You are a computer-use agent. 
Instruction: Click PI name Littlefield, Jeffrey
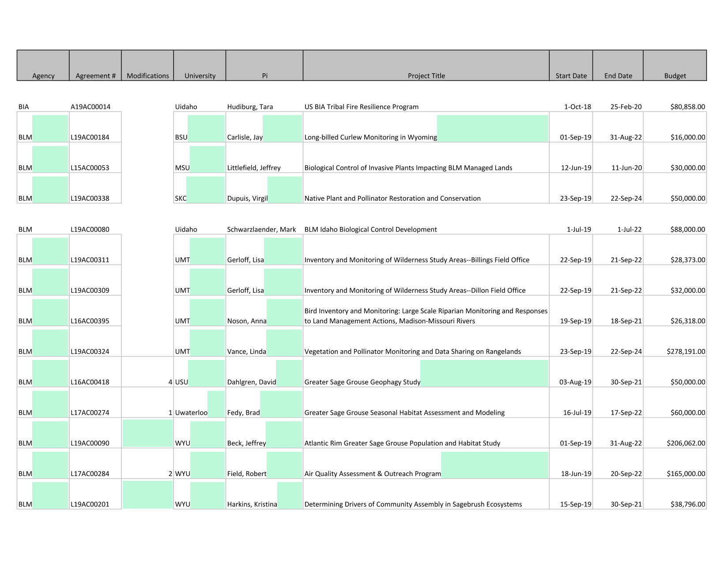(254, 168)
